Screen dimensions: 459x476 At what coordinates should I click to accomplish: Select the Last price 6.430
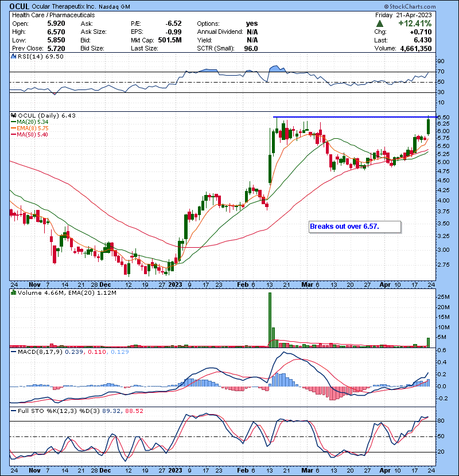point(422,40)
